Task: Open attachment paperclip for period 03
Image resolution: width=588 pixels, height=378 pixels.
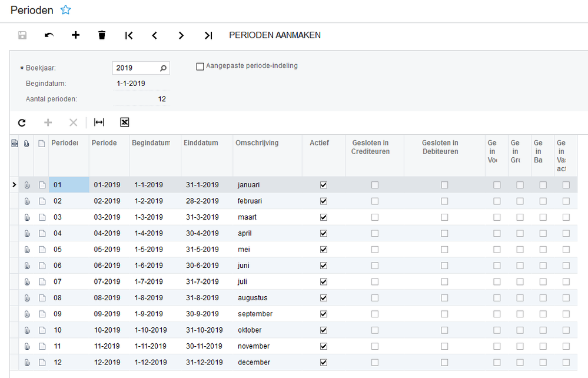Action: [26, 217]
